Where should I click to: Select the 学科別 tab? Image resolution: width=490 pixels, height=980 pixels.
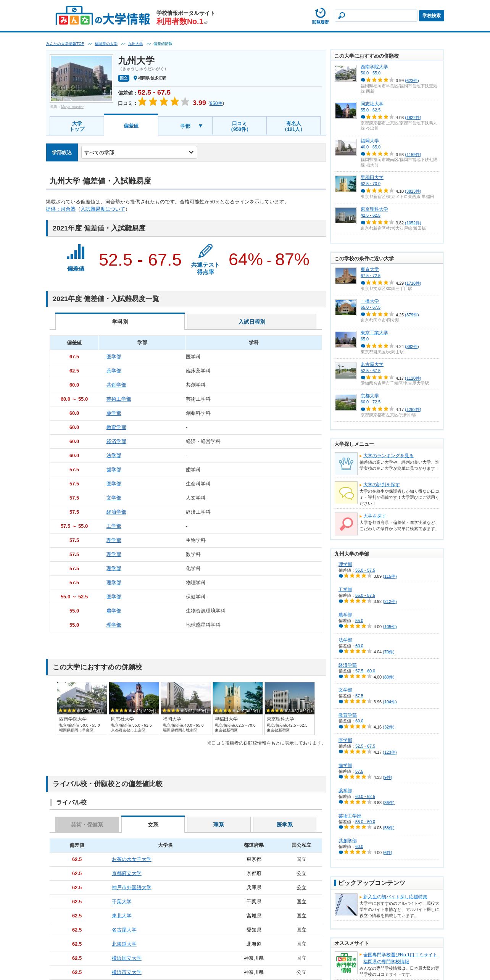coord(120,321)
